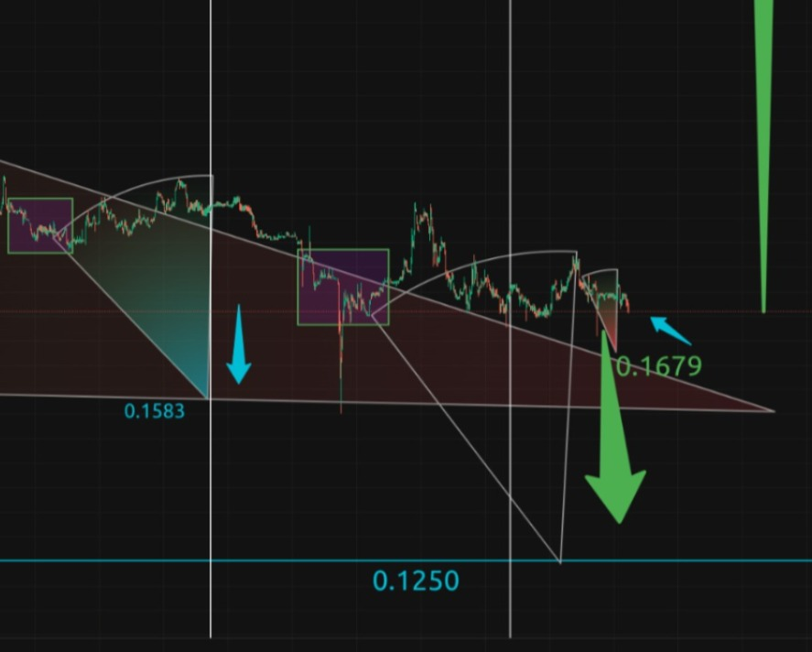
Task: Select the large green downward arrow
Action: (615, 429)
